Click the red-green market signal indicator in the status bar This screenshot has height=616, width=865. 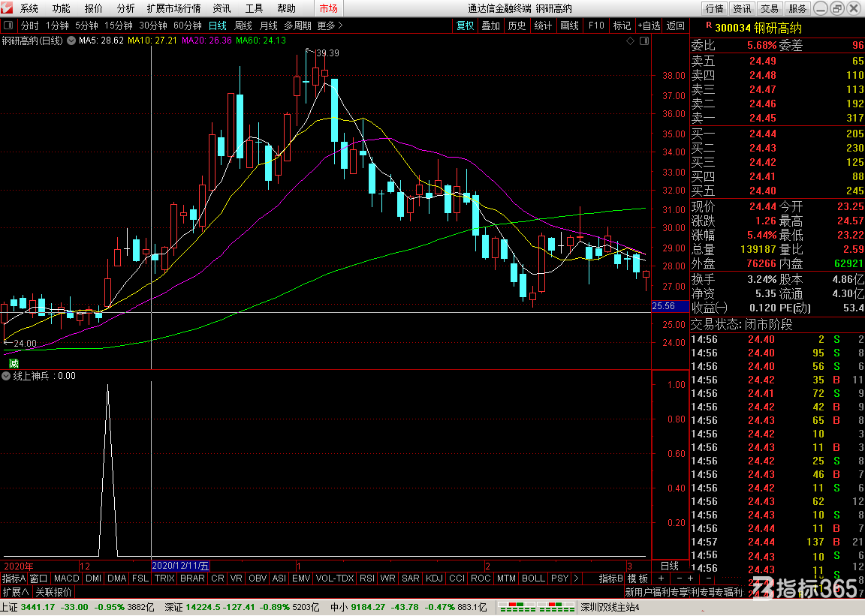click(x=537, y=607)
